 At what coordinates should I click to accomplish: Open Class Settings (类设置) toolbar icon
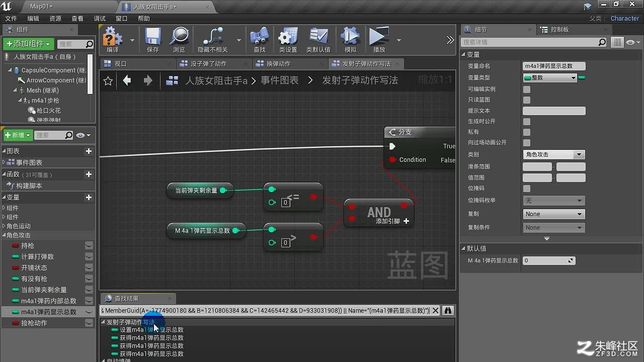point(288,40)
